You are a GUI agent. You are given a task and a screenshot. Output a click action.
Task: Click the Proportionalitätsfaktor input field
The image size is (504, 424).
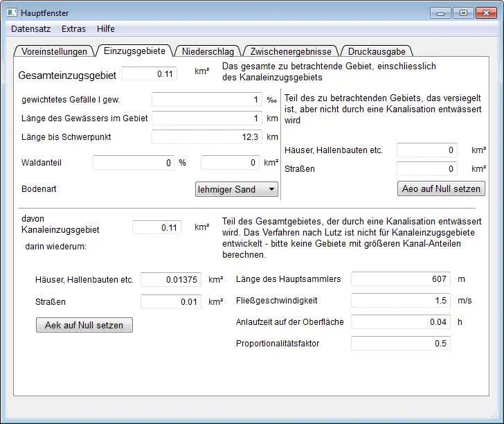coord(401,343)
